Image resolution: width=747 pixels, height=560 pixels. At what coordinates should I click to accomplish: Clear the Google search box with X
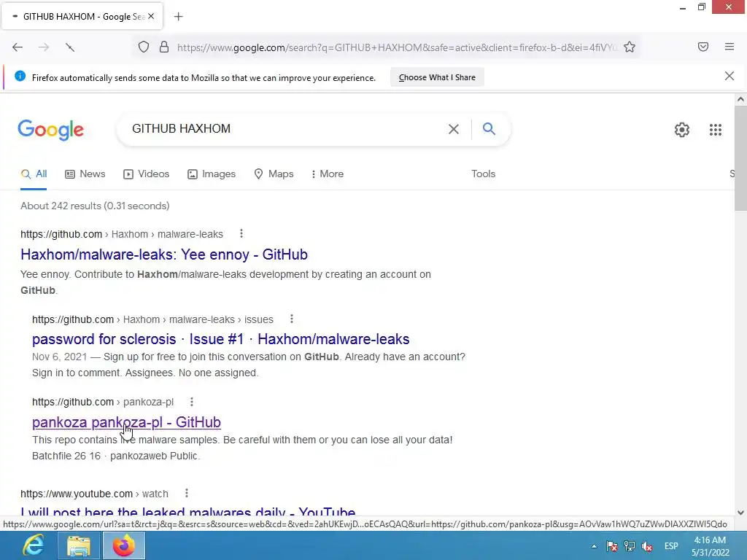tap(454, 129)
